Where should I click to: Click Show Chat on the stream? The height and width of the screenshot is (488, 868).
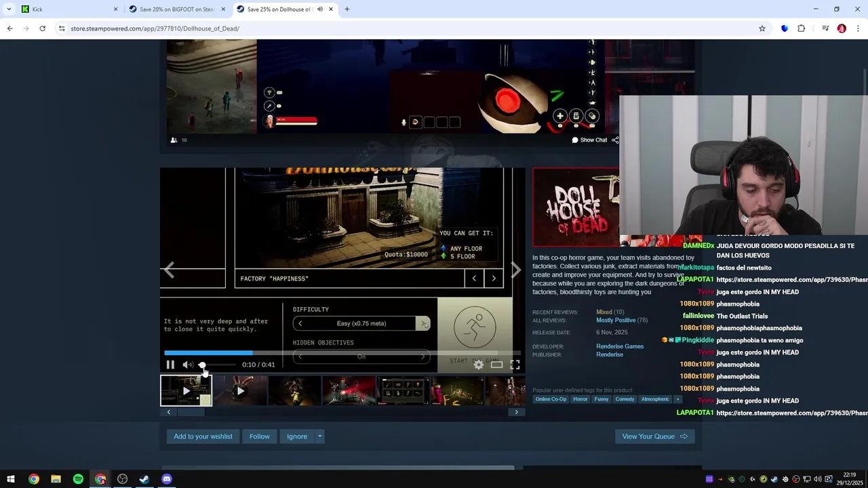click(x=589, y=140)
